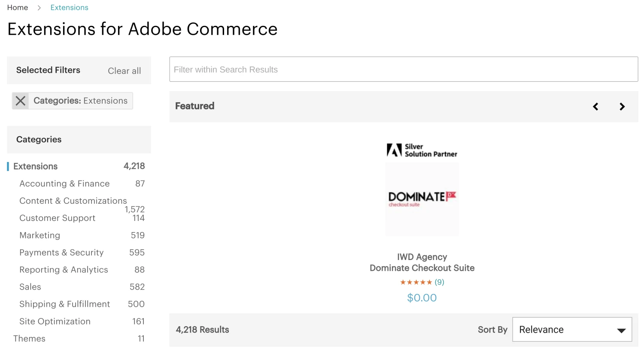Image resolution: width=644 pixels, height=358 pixels.
Task: Choose the Marketing category
Action: click(x=39, y=236)
